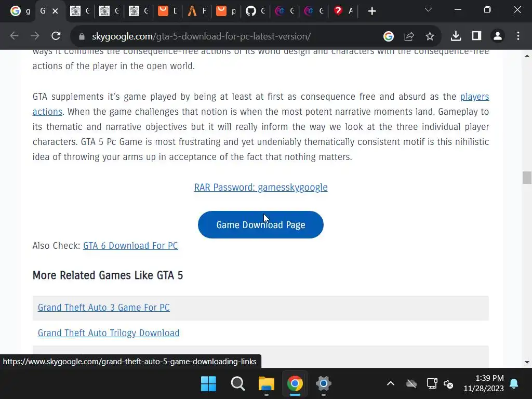Open the 'players actions' link
The width and height of the screenshot is (532, 399).
474,97
